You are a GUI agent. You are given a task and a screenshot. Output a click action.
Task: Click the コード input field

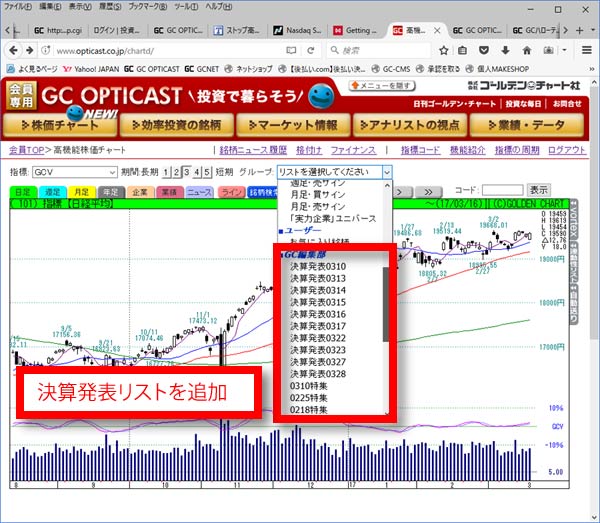point(502,190)
